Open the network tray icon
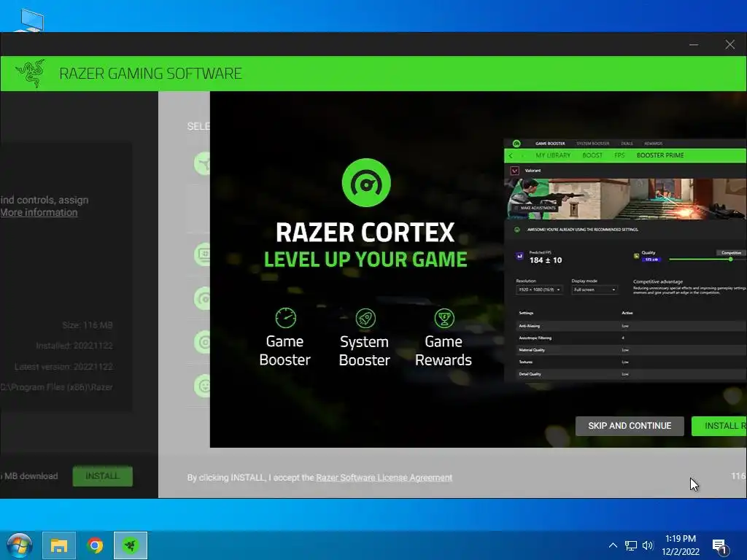 click(x=631, y=545)
